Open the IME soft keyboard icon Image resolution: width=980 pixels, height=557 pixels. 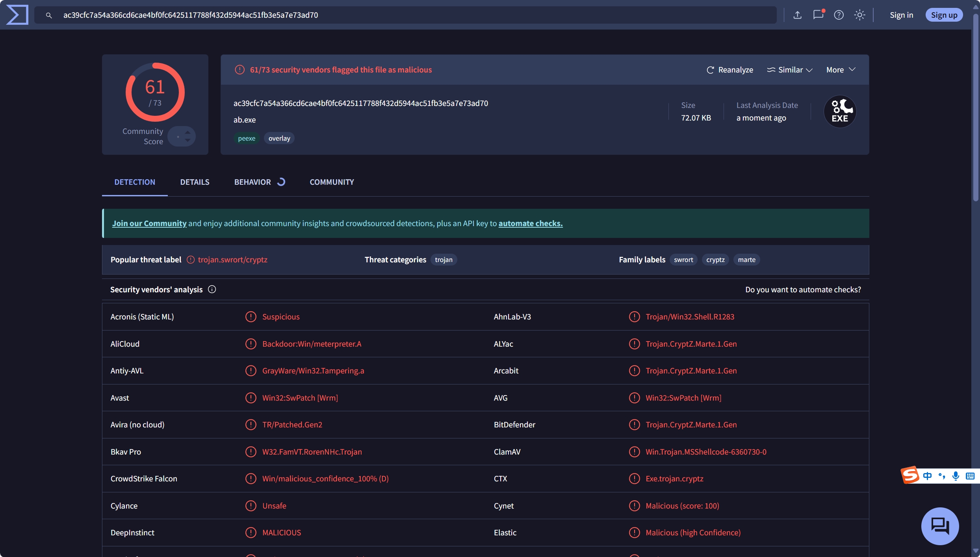point(970,476)
